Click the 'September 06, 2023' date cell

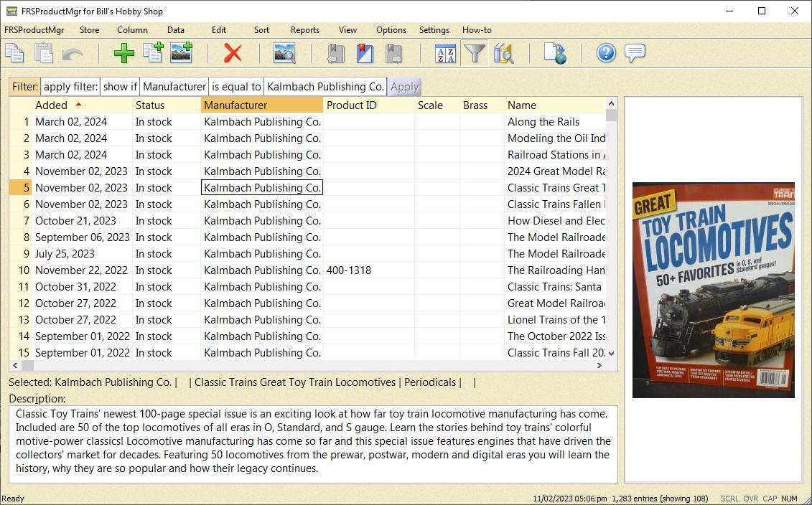pyautogui.click(x=82, y=237)
